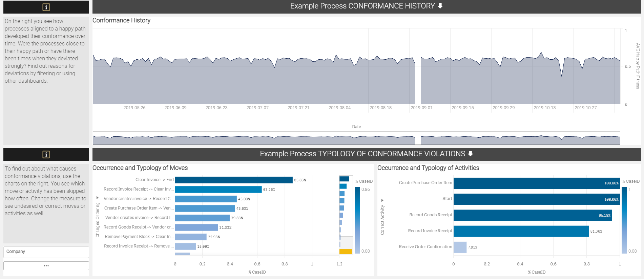Select the Record Invoice Receipt activity bar
The height and width of the screenshot is (279, 644).
521,231
